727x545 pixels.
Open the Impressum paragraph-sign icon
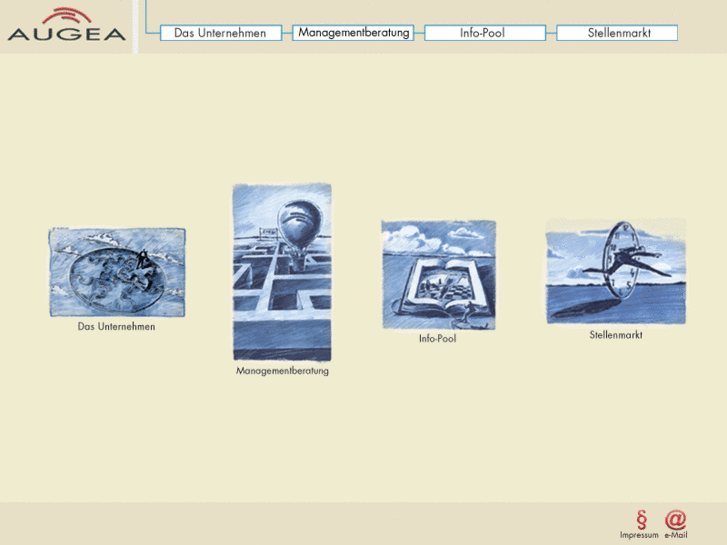tap(641, 519)
